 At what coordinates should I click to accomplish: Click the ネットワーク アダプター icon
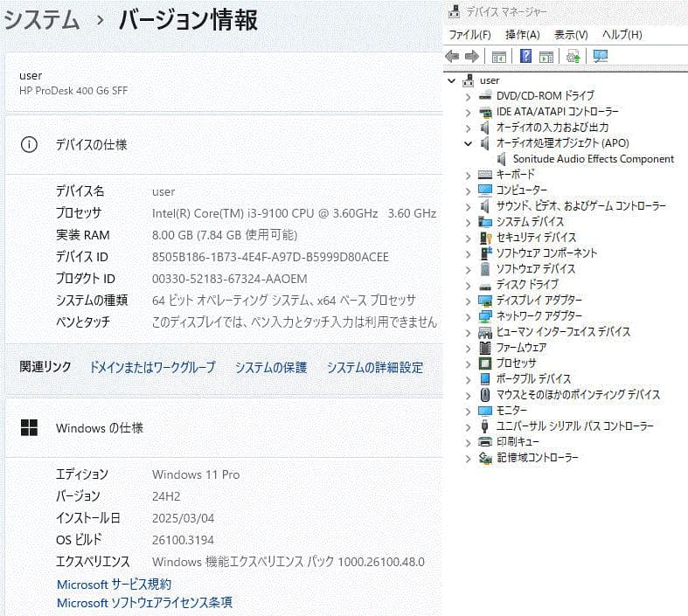pyautogui.click(x=485, y=315)
